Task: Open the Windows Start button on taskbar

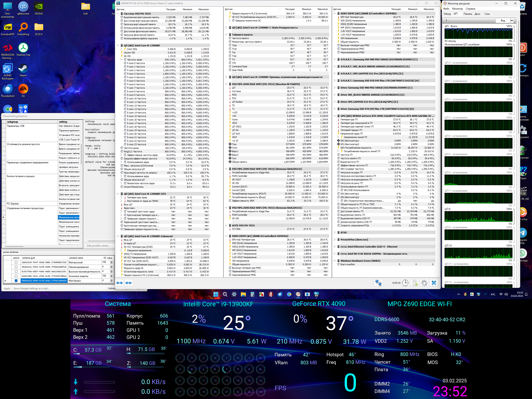Action: 216,294
